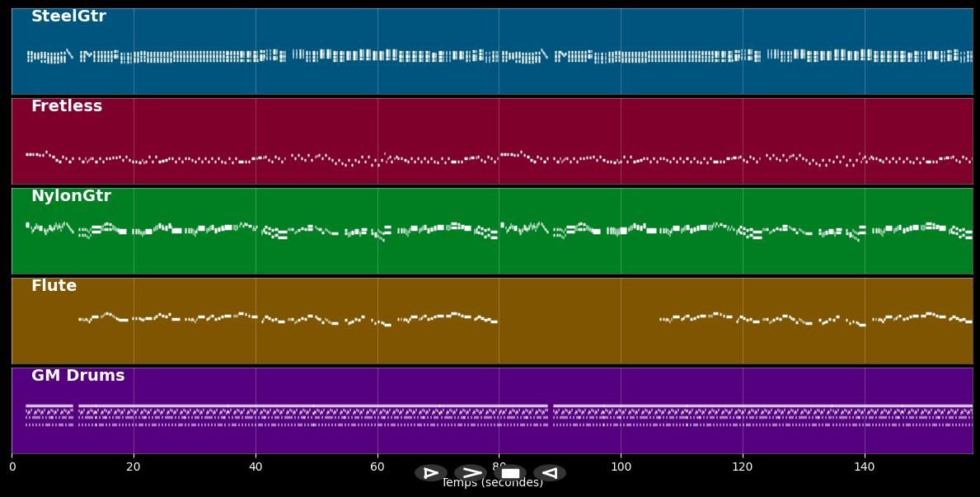Select the Flute track label
The height and width of the screenshot is (497, 980).
click(54, 286)
